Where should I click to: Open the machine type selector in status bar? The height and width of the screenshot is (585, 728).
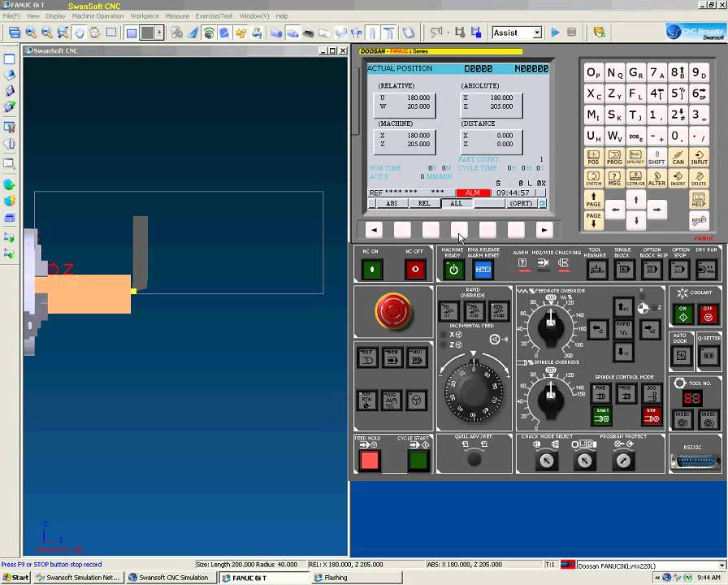pyautogui.click(x=651, y=565)
